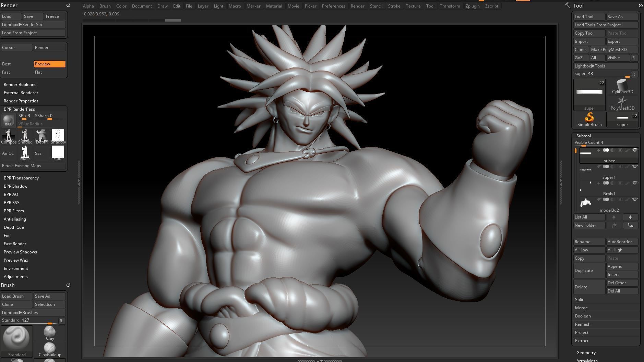This screenshot has width=644, height=362.
Task: Click Lightbox Brushes button
Action: tap(33, 313)
